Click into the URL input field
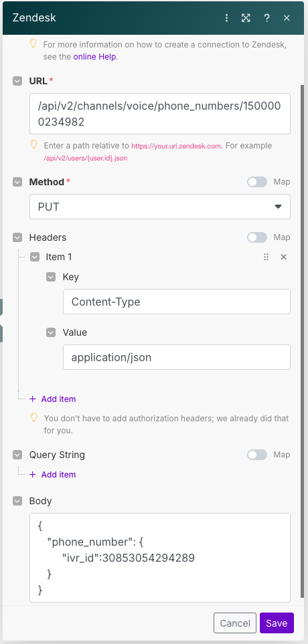This screenshot has height=644, width=308. (x=160, y=114)
